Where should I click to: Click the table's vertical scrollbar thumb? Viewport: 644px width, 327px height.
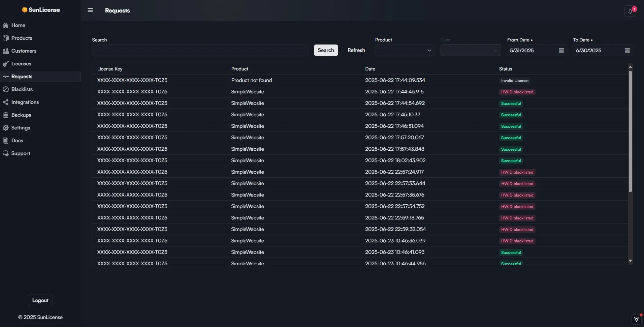pos(630,131)
